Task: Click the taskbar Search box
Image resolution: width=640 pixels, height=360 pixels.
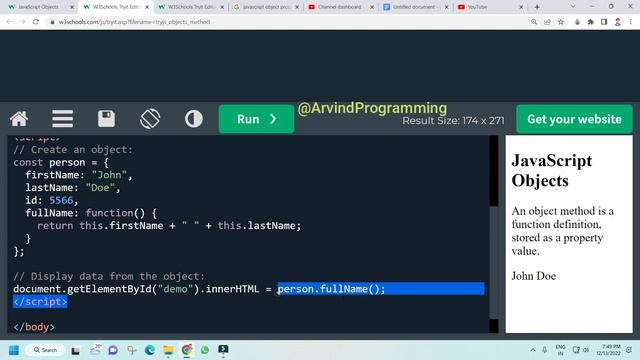Action: (x=45, y=350)
